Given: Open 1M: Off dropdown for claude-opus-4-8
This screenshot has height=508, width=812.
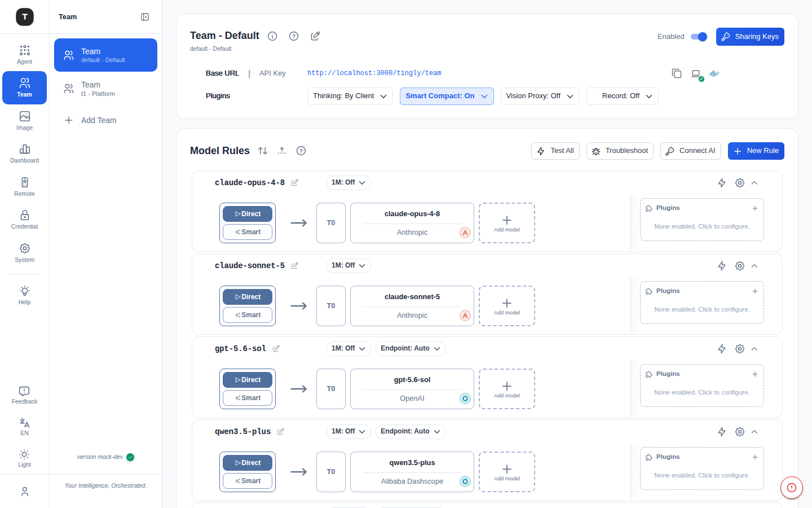Looking at the screenshot, I should 348,182.
